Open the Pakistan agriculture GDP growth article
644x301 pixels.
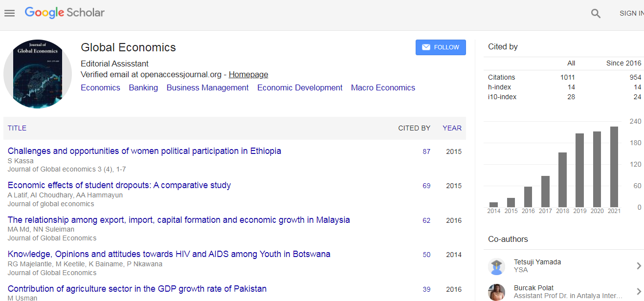click(x=137, y=289)
